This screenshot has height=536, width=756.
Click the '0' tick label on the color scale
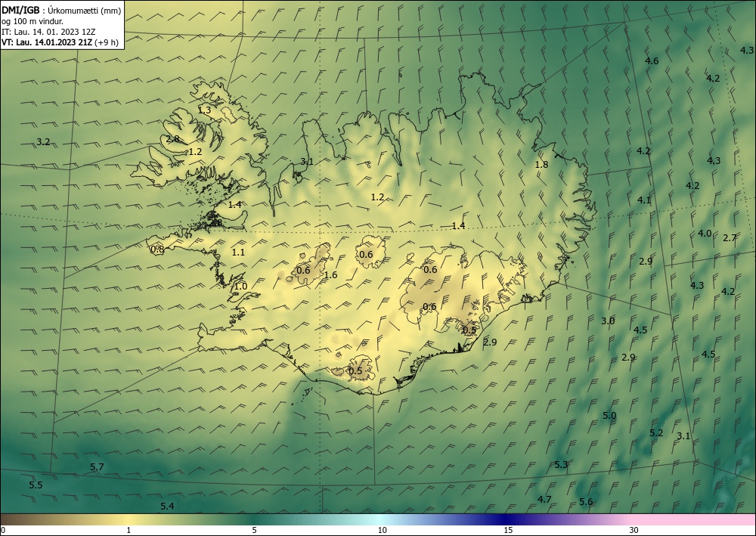(x=3, y=530)
